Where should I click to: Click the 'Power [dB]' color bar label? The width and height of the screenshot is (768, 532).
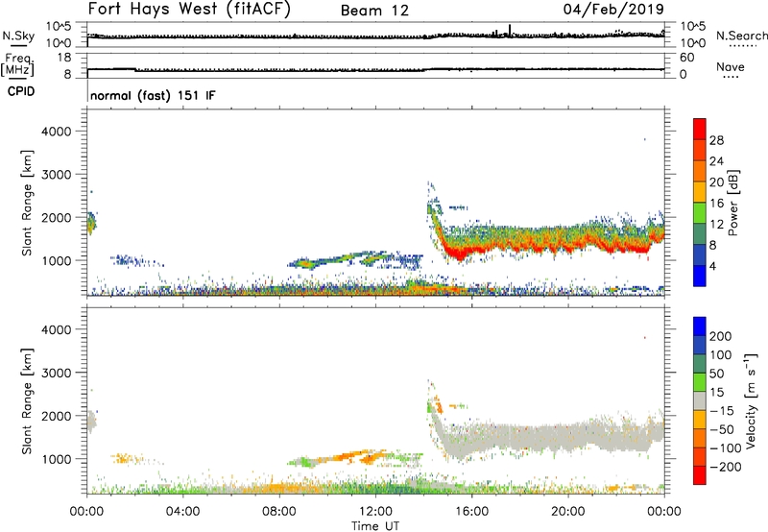click(732, 203)
